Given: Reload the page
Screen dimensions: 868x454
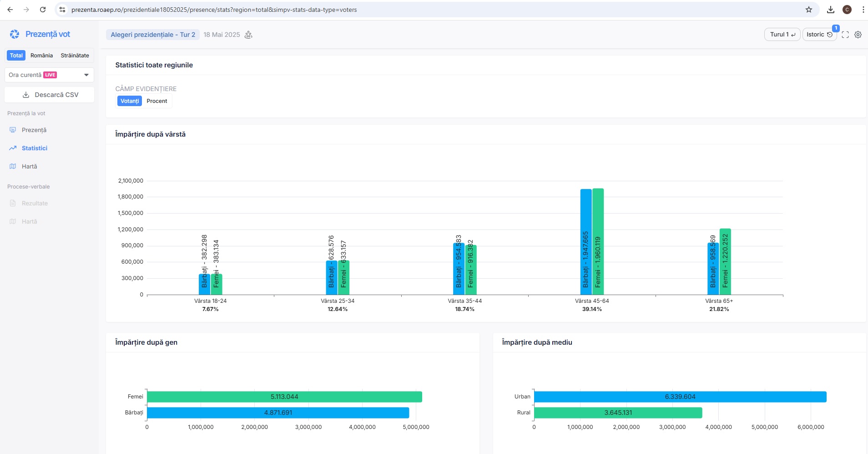Looking at the screenshot, I should 43,10.
